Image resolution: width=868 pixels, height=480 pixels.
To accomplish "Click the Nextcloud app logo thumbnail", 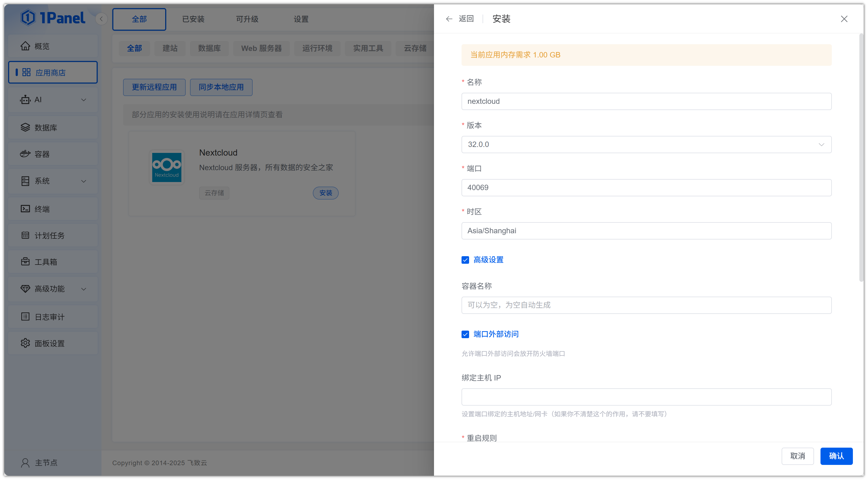I will coord(167,167).
